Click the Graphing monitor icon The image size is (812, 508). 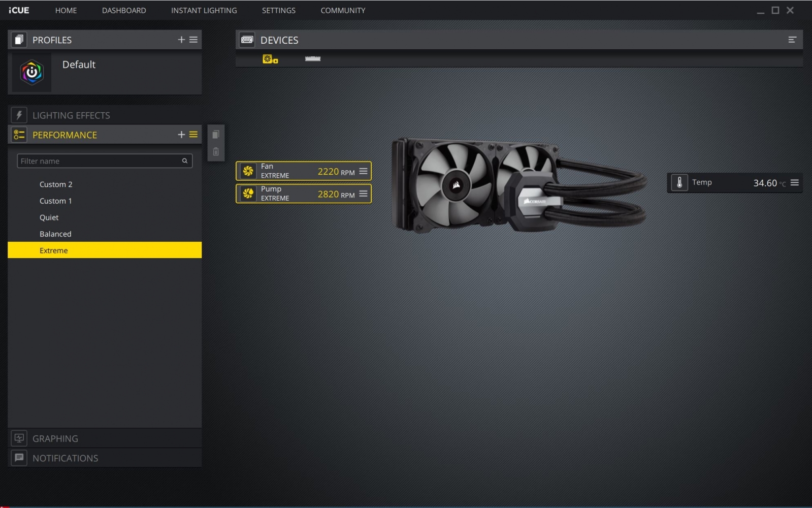(19, 438)
